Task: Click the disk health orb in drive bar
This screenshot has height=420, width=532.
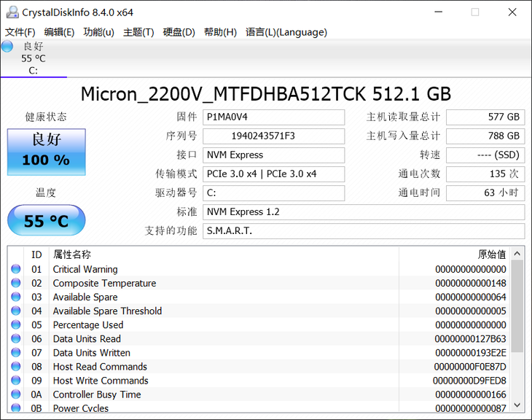Action: (x=7, y=47)
